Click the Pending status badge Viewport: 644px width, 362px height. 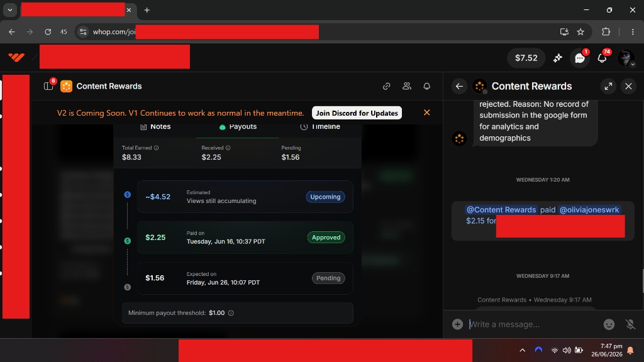click(x=328, y=278)
